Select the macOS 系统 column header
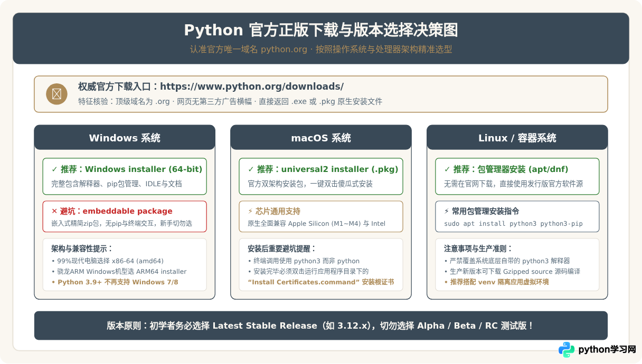This screenshot has width=642, height=364. pyautogui.click(x=321, y=138)
